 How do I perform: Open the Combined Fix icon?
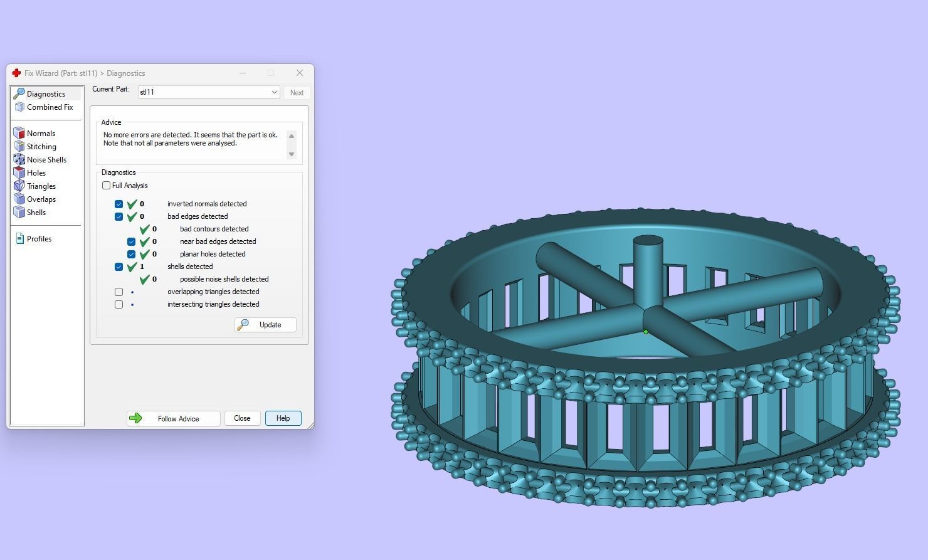point(19,107)
